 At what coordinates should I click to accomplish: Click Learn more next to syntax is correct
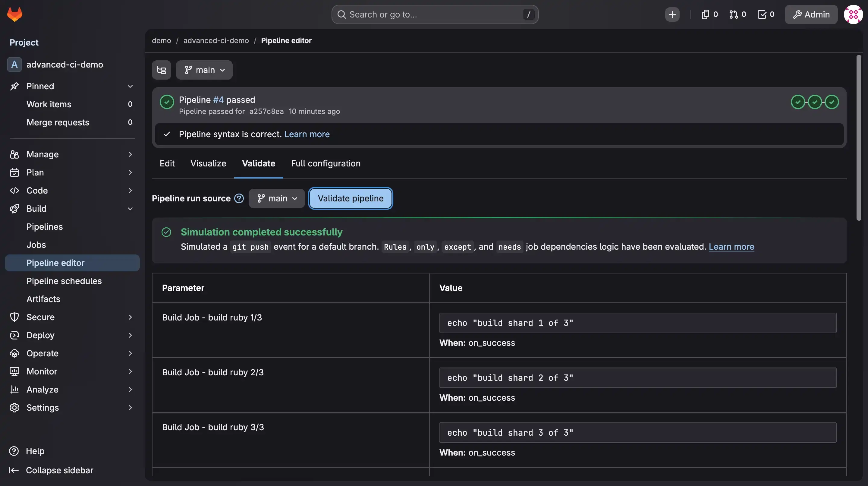tap(307, 134)
